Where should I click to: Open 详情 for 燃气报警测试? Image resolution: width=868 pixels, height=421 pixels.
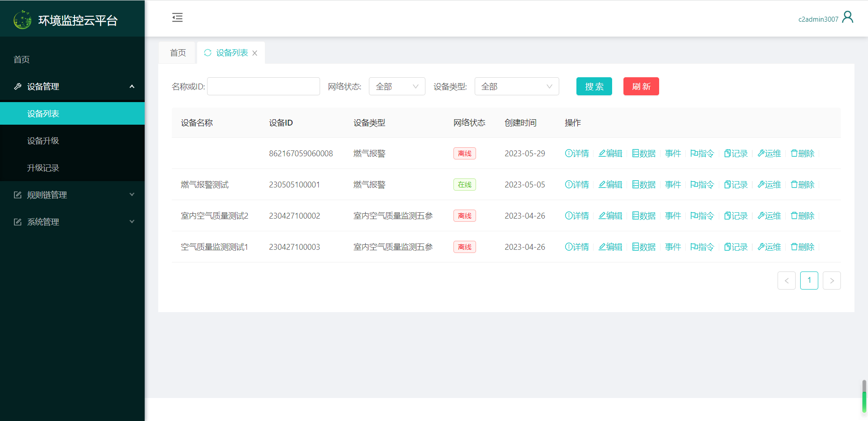577,185
